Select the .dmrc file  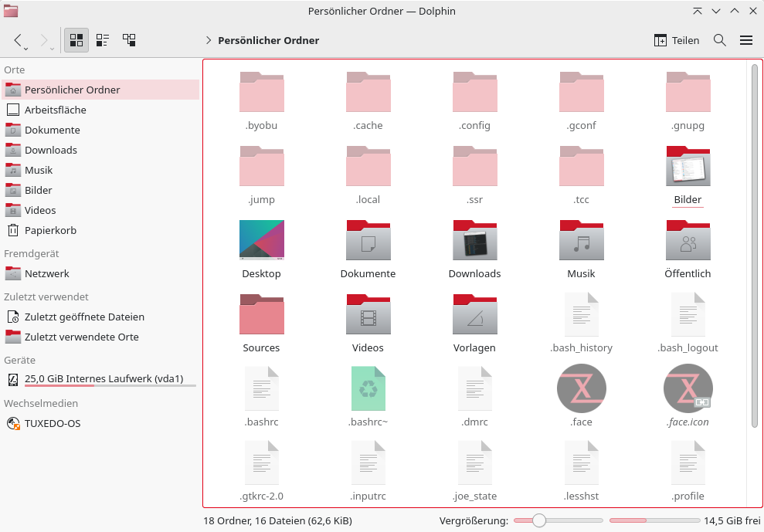click(x=475, y=388)
